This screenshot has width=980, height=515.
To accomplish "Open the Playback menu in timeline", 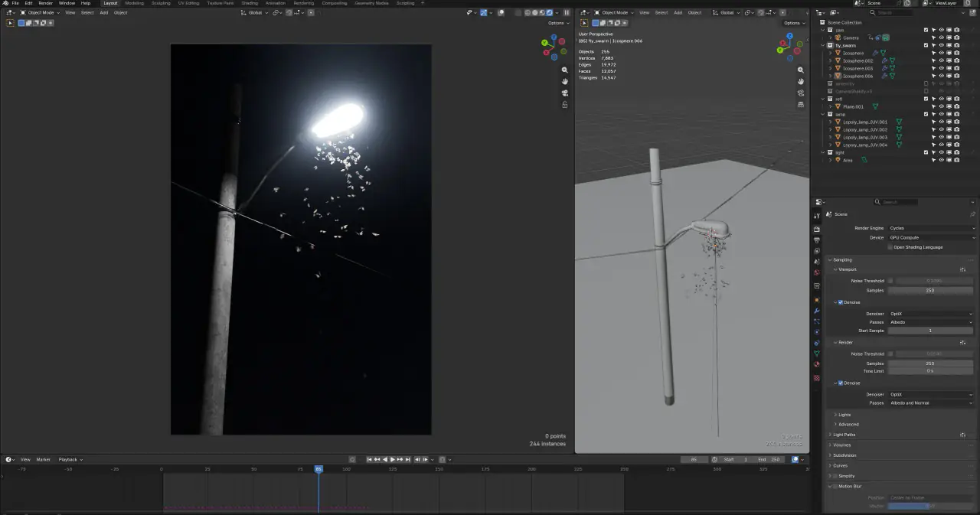I will pos(69,459).
